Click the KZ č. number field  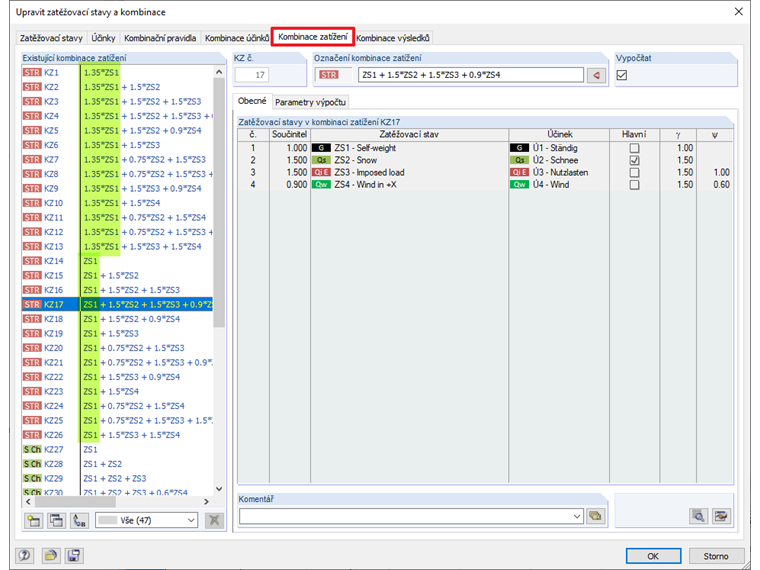click(252, 75)
